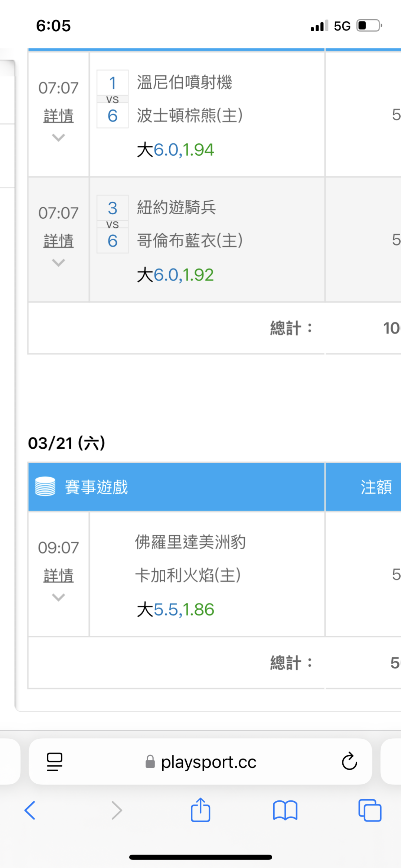Expand chevron under 09:07 Panthers vs Flames game

(58, 597)
